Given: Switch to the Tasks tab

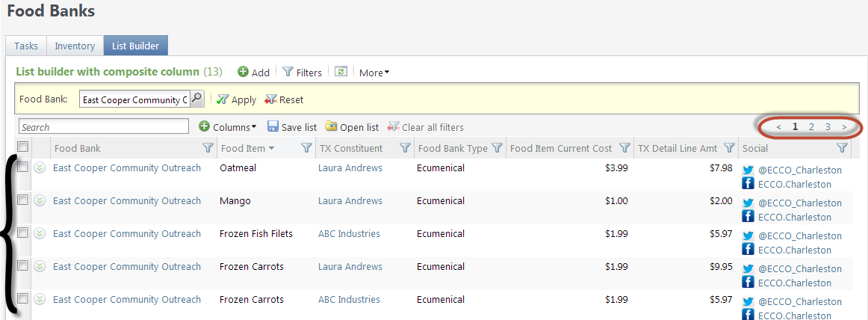Looking at the screenshot, I should 26,46.
